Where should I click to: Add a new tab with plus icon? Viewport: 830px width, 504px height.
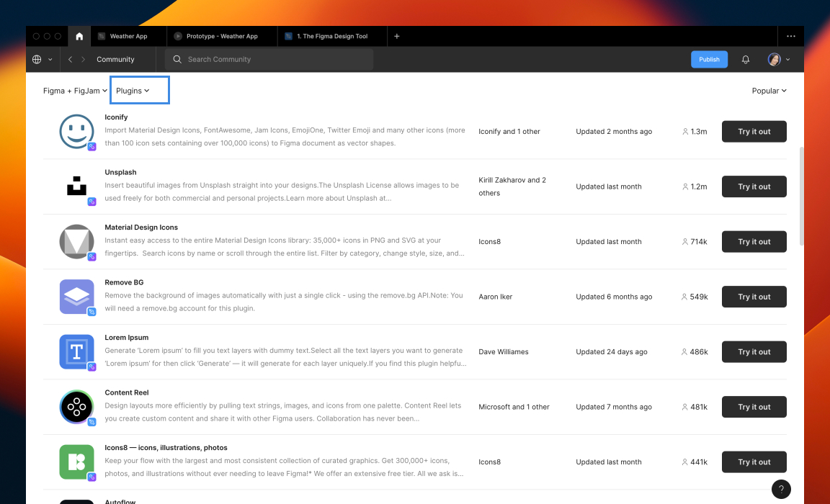(396, 37)
